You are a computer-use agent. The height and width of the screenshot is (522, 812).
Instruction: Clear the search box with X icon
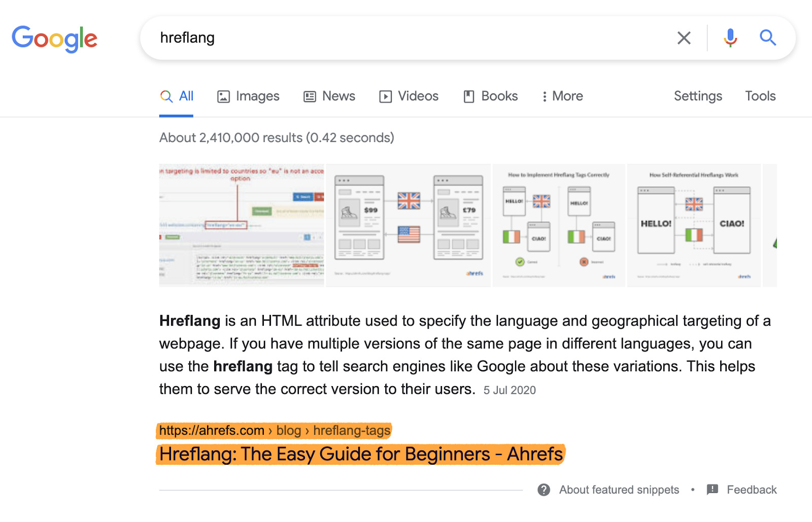[x=684, y=38]
